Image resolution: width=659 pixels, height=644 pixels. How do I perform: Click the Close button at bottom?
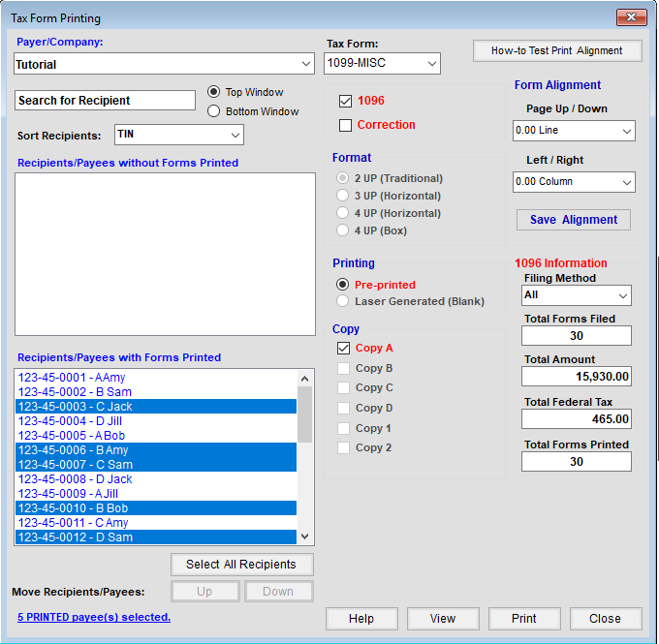click(x=606, y=619)
